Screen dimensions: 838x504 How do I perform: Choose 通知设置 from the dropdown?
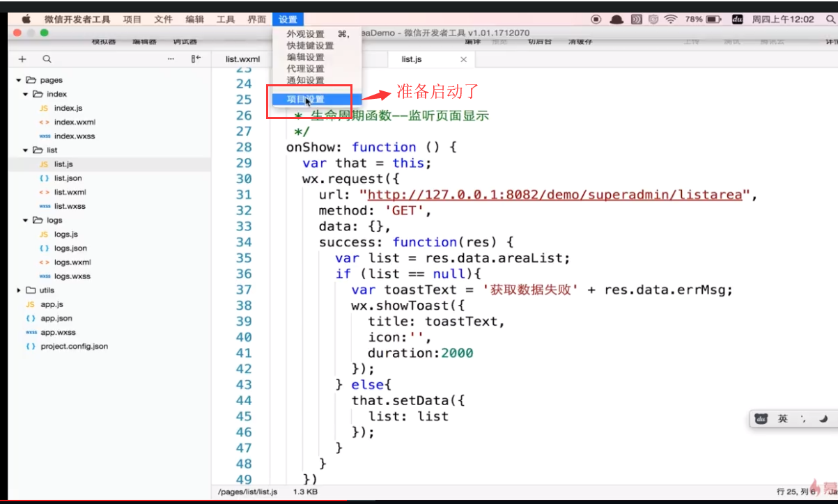point(317,81)
